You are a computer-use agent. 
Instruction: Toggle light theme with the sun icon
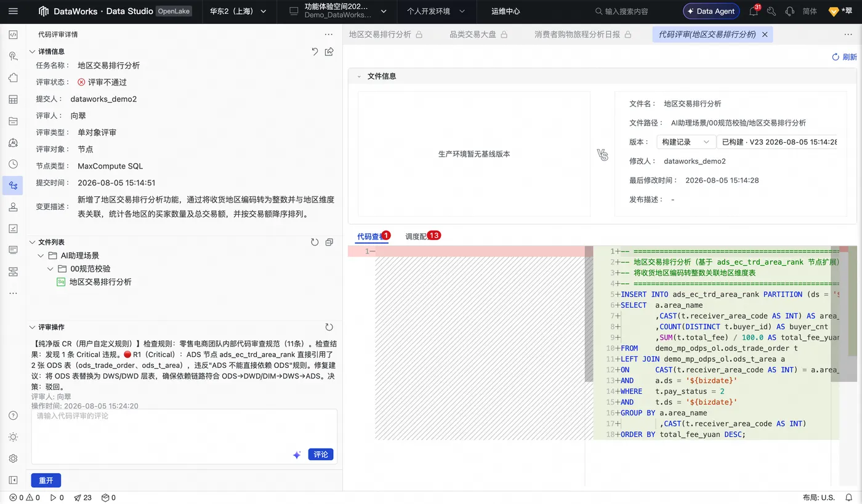(13, 437)
